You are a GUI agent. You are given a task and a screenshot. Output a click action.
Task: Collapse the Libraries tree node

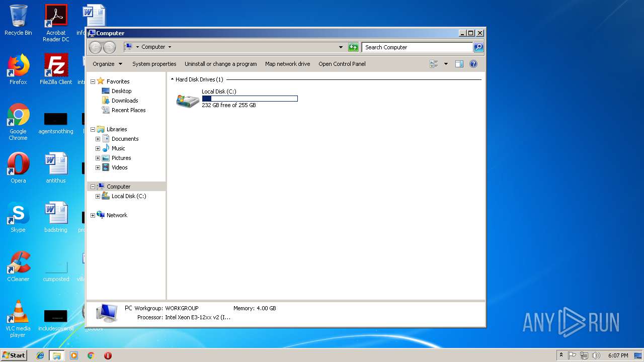(93, 129)
